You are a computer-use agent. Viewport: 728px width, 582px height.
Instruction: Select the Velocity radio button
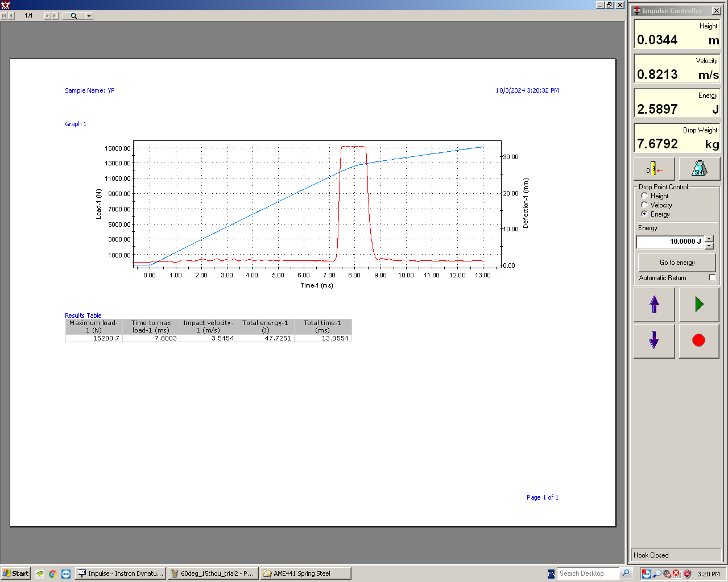tap(644, 205)
